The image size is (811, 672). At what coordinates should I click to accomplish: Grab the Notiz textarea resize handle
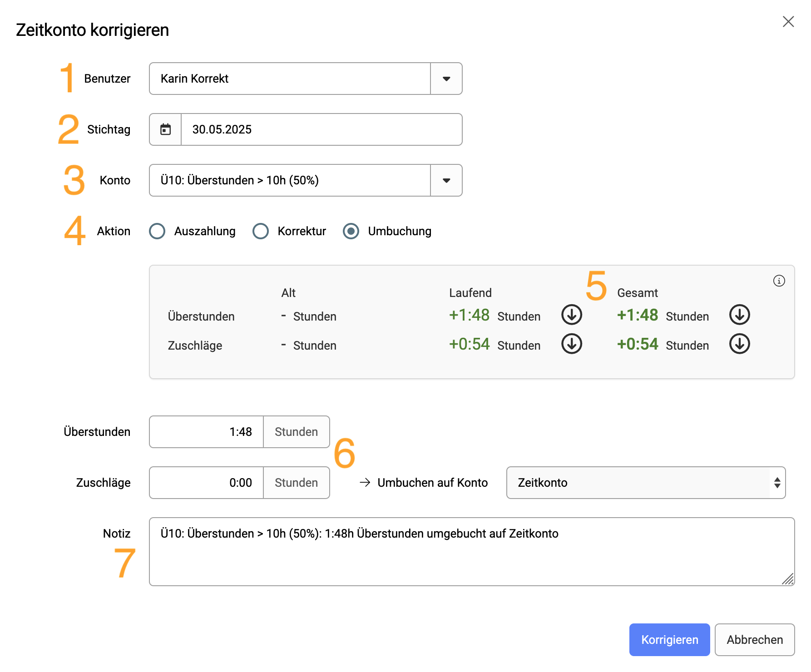pyautogui.click(x=788, y=579)
